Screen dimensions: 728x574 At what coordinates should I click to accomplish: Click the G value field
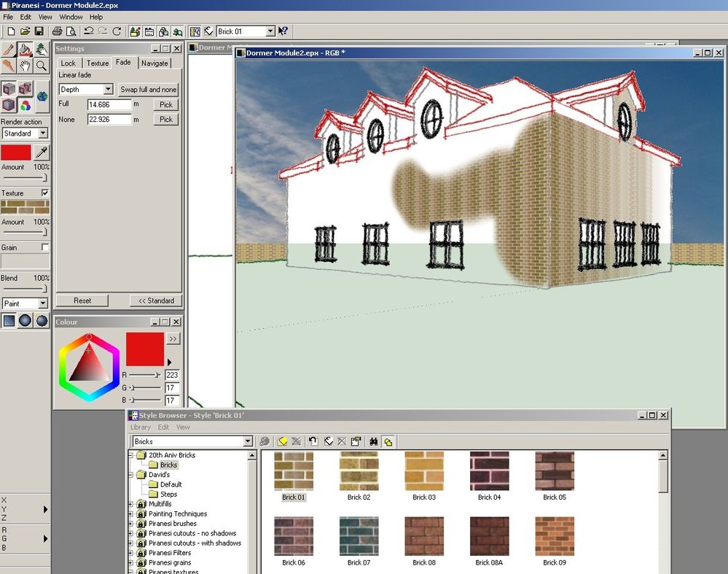point(172,387)
